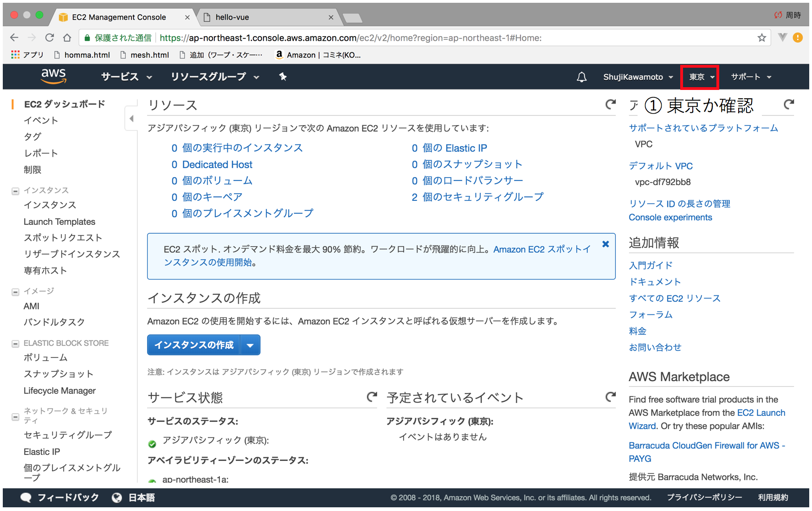
Task: Click the インスタンスの作成 button
Action: (x=194, y=345)
